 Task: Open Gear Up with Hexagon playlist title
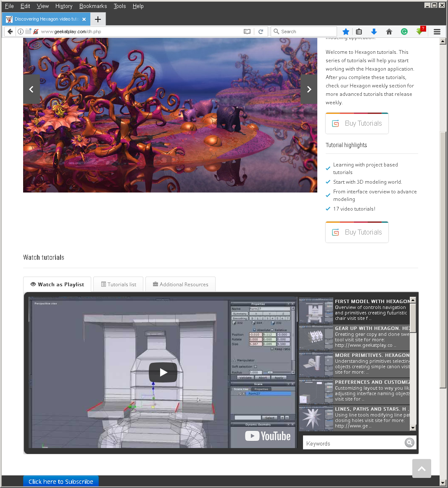372,328
